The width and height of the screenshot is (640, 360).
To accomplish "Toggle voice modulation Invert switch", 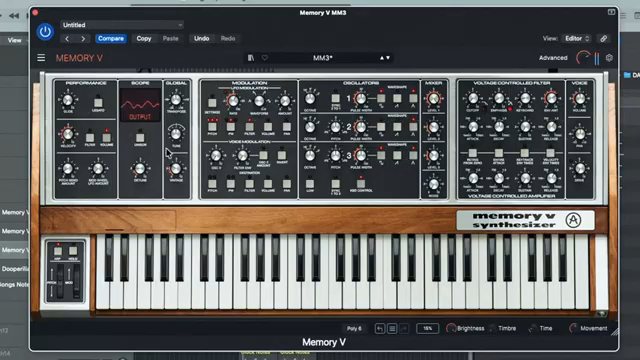I will pyautogui.click(x=282, y=155).
